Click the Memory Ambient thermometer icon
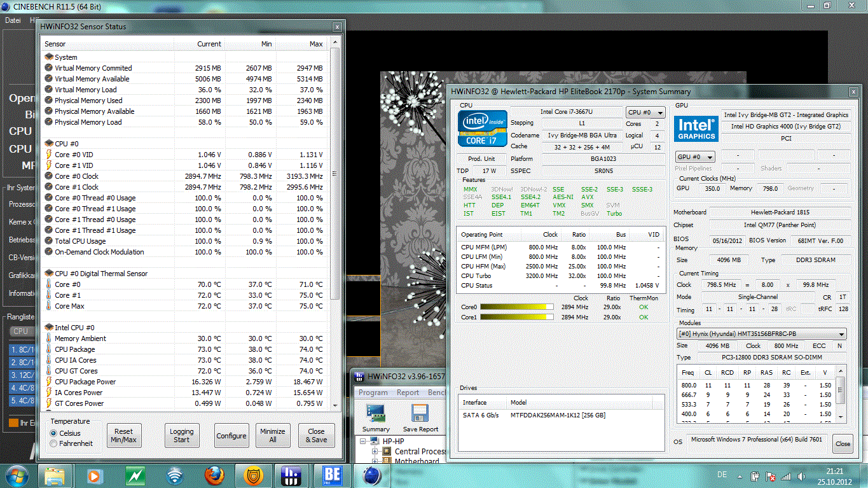 tap(49, 338)
